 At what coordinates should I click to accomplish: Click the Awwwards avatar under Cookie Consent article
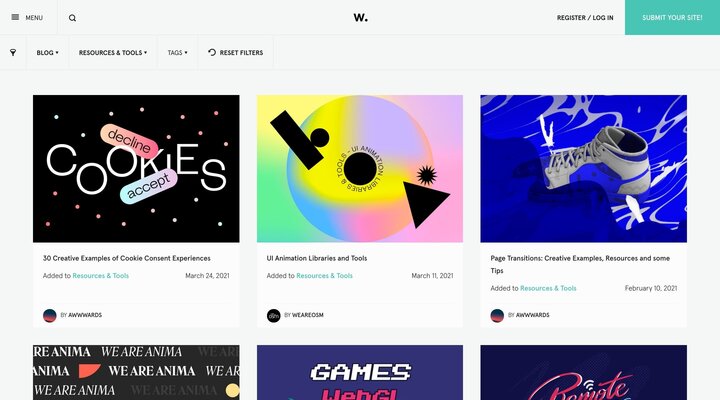50,315
